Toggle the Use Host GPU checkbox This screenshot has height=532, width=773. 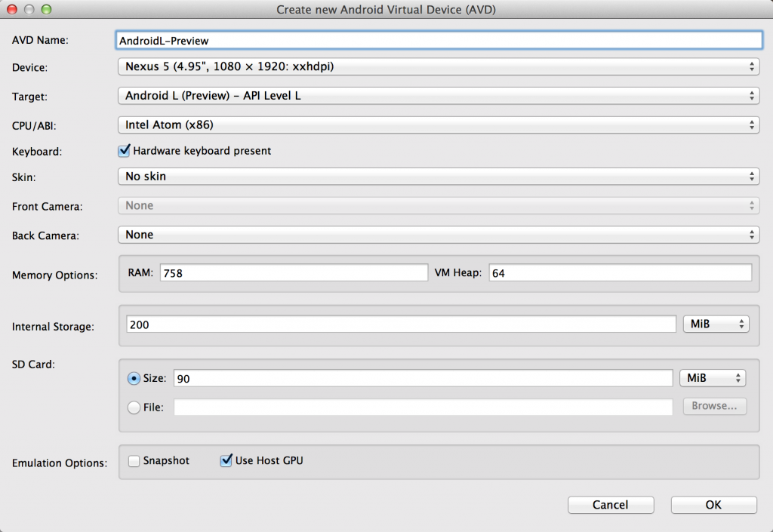click(x=226, y=460)
